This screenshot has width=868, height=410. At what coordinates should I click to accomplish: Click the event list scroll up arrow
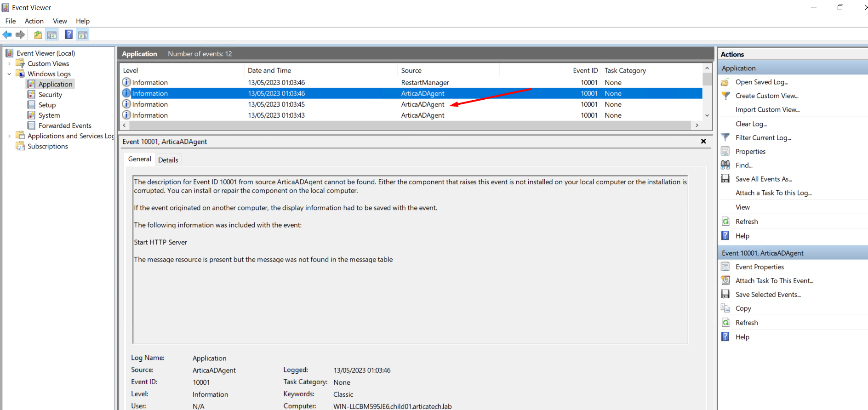[707, 68]
